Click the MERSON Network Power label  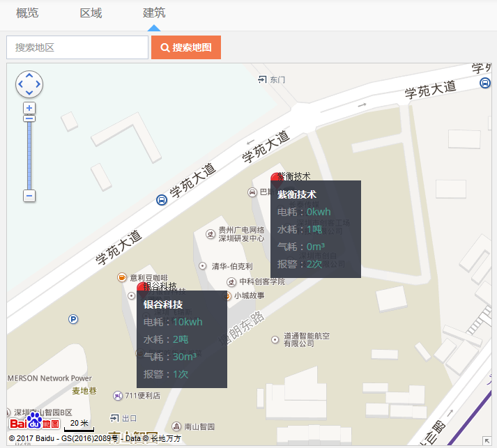coord(49,378)
